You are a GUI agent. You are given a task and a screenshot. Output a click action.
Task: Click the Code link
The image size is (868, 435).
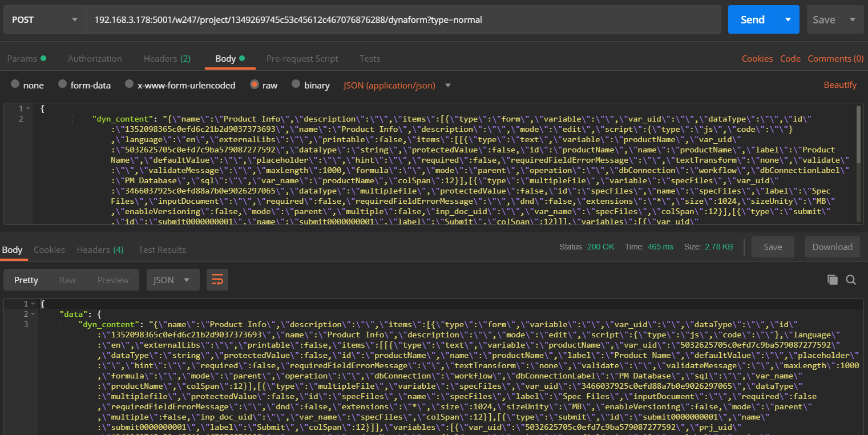(x=790, y=58)
